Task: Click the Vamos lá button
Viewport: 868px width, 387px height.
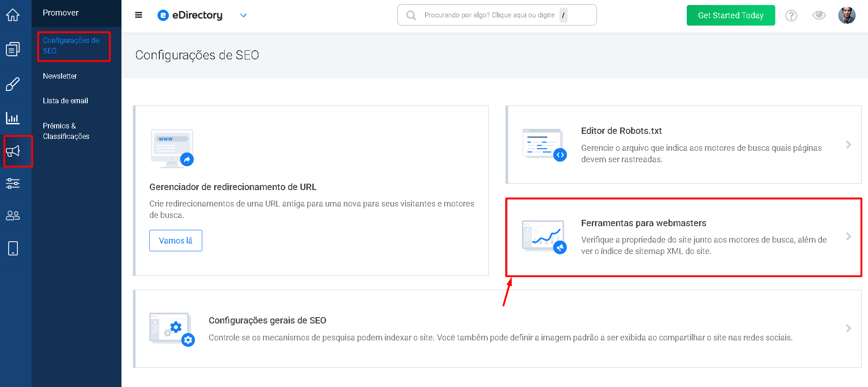Action: pos(176,240)
